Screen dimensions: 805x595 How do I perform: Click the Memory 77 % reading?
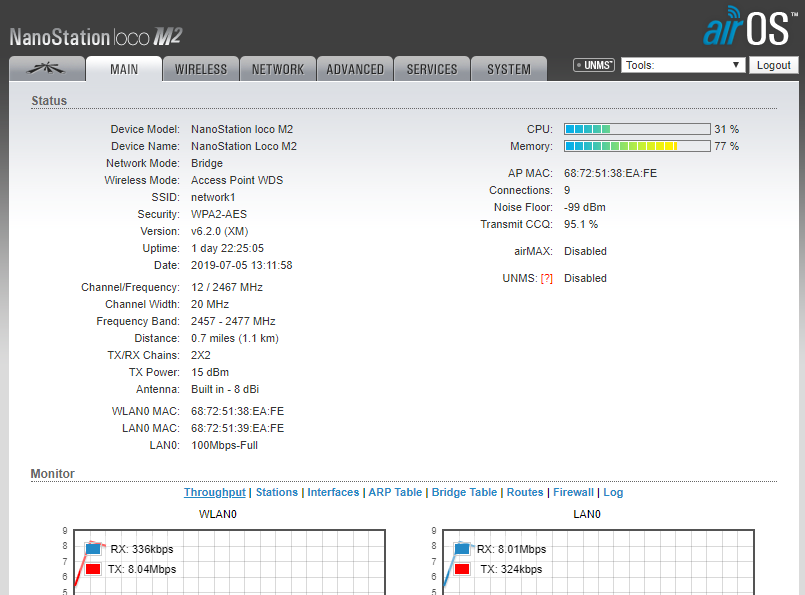[x=726, y=146]
